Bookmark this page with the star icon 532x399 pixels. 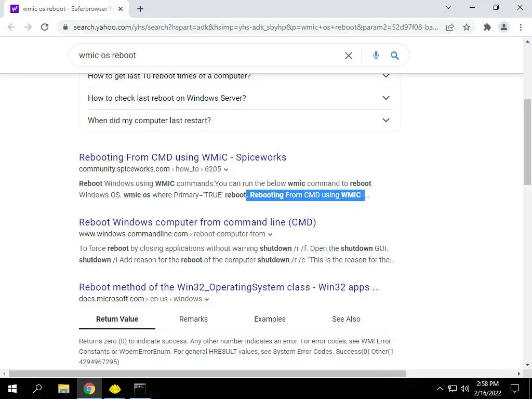pos(467,27)
